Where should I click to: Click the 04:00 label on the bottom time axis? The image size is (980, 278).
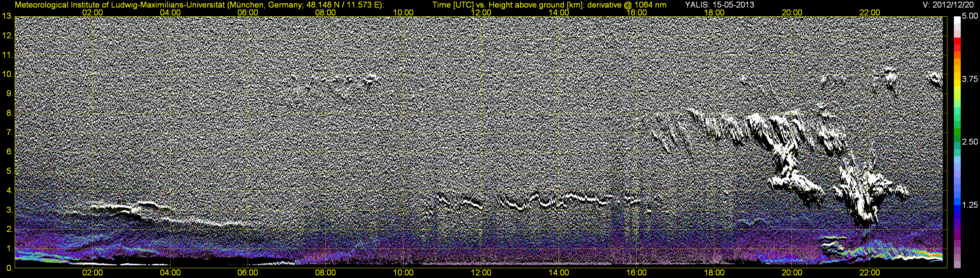tap(170, 273)
